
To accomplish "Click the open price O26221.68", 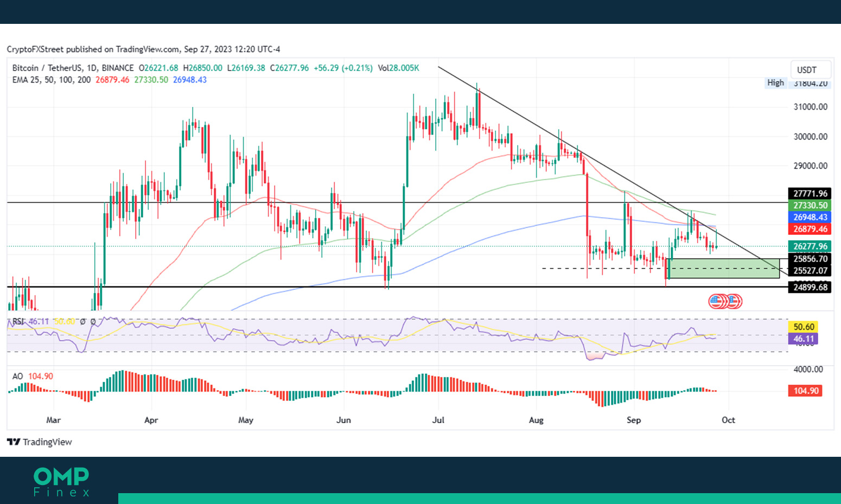I will (x=158, y=68).
